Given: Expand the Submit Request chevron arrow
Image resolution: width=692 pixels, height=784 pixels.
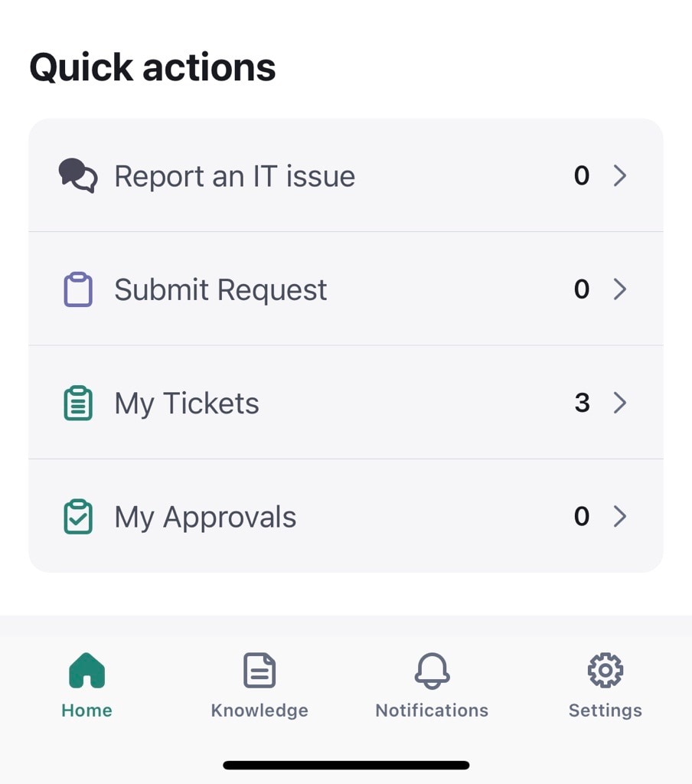Looking at the screenshot, I should point(620,289).
